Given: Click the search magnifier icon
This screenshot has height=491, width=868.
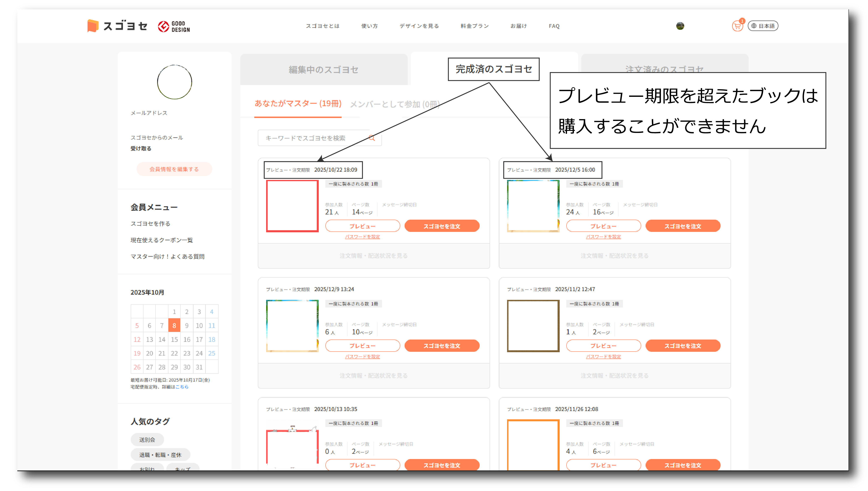Looking at the screenshot, I should 372,138.
